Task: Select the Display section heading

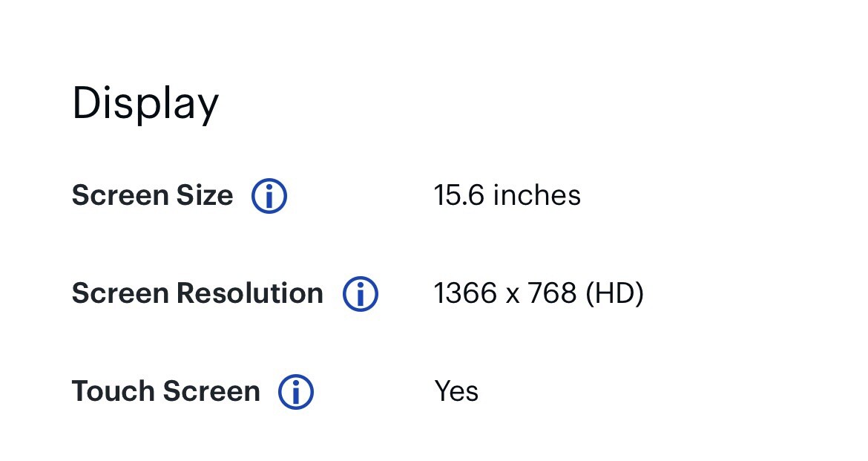Action: point(145,104)
